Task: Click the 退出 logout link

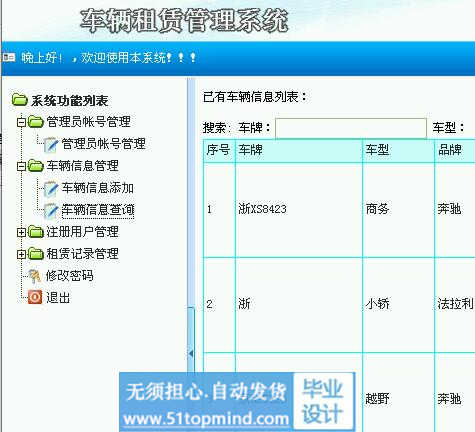Action: pos(58,297)
